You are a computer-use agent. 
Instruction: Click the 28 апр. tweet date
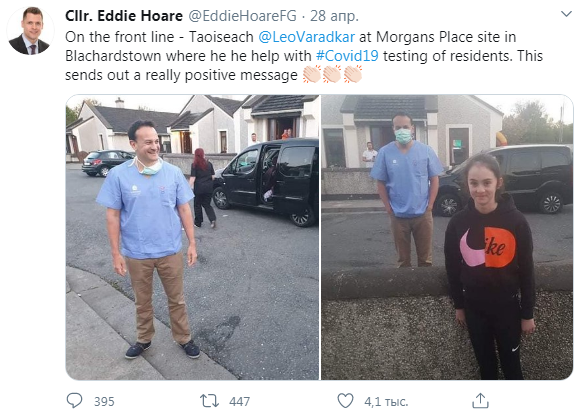coord(334,16)
